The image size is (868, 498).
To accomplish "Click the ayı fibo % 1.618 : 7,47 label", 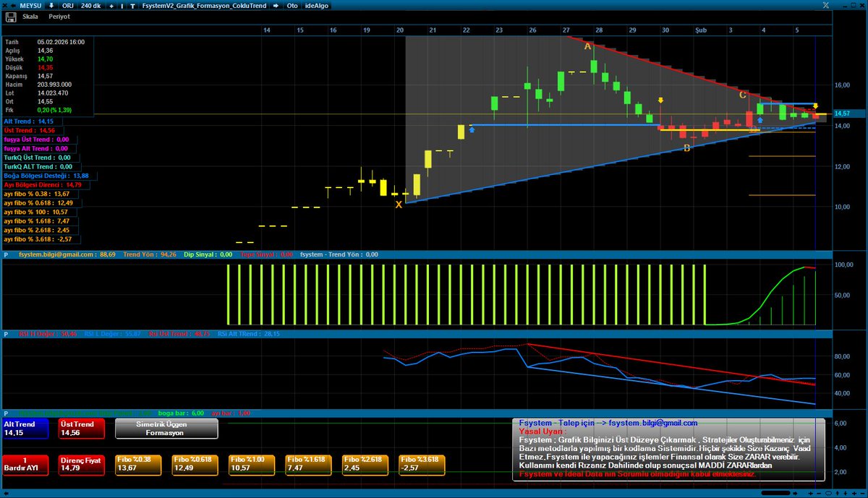I will point(37,220).
